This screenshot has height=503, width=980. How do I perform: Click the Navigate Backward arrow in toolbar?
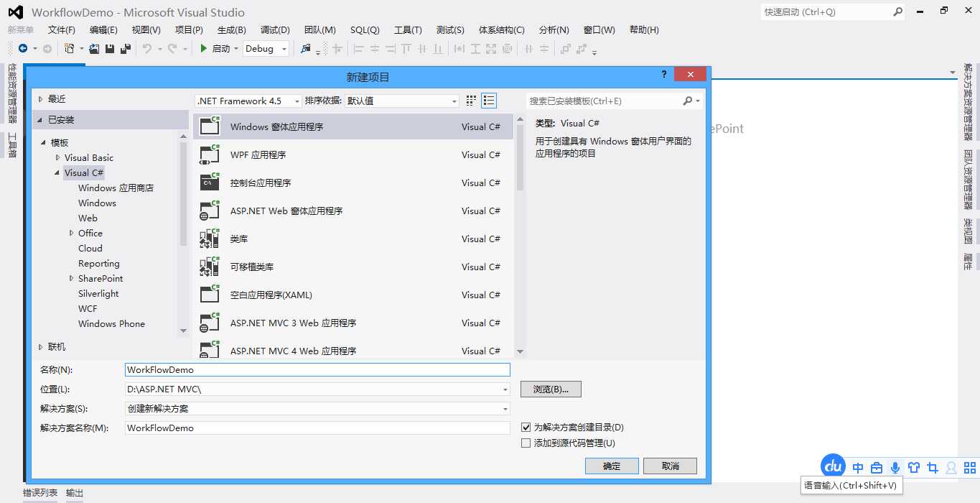[x=23, y=48]
